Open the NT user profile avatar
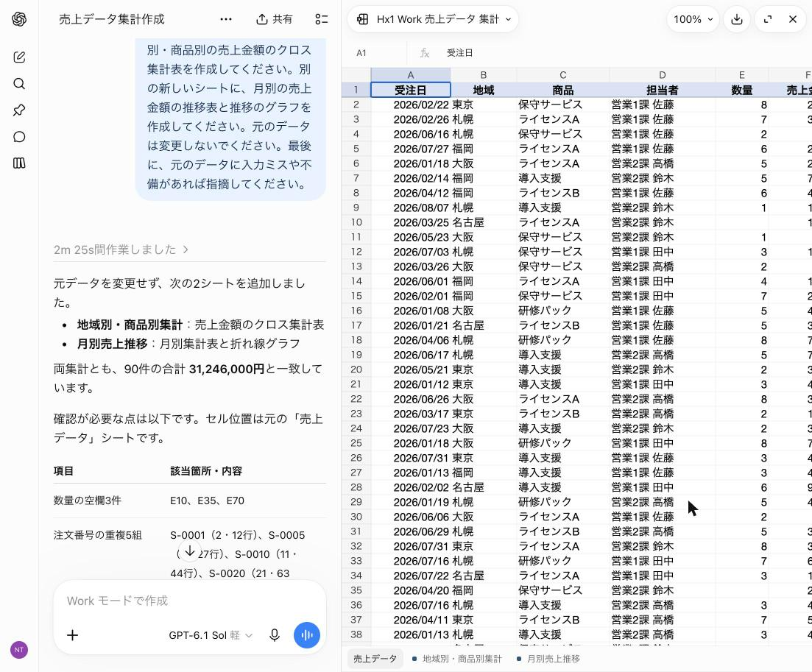The image size is (812, 672). [19, 650]
